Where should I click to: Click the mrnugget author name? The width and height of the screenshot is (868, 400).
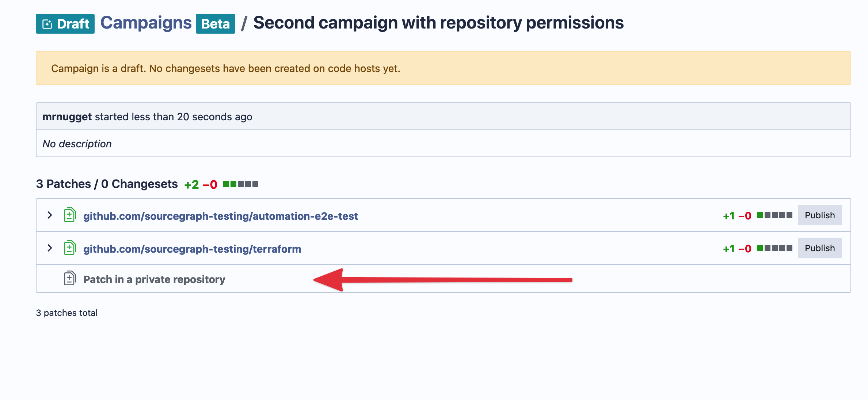click(x=67, y=117)
